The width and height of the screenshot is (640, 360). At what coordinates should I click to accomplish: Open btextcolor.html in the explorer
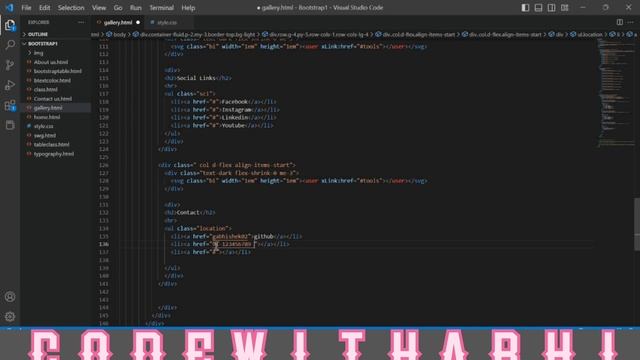point(52,80)
